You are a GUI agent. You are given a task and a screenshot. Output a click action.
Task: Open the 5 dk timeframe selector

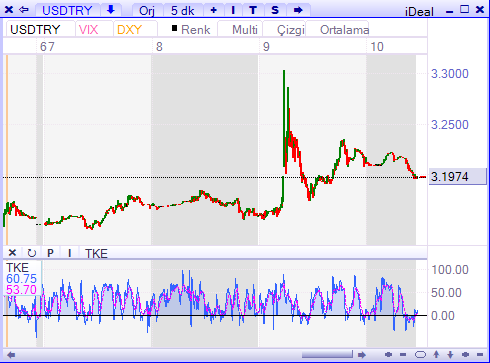[x=182, y=10]
